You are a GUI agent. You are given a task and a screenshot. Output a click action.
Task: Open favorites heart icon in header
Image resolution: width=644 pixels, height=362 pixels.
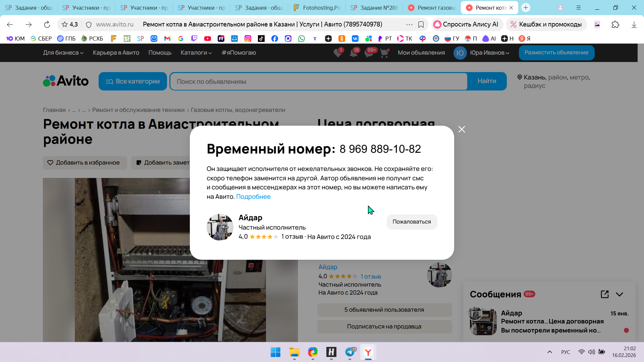coord(338,53)
